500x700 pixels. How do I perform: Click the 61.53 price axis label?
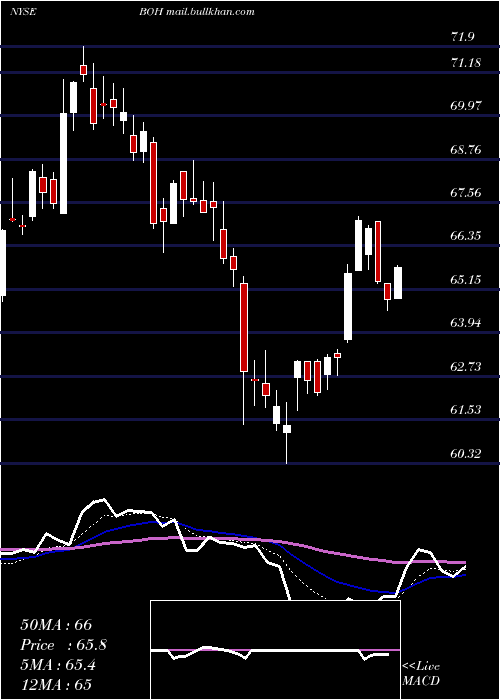pyautogui.click(x=466, y=409)
